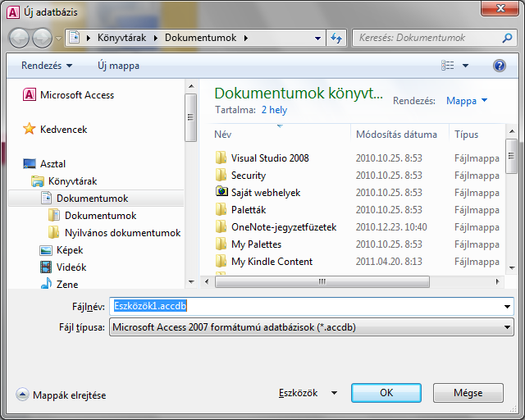Click the Back navigation arrow button
The height and width of the screenshot is (420, 525).
[19, 38]
